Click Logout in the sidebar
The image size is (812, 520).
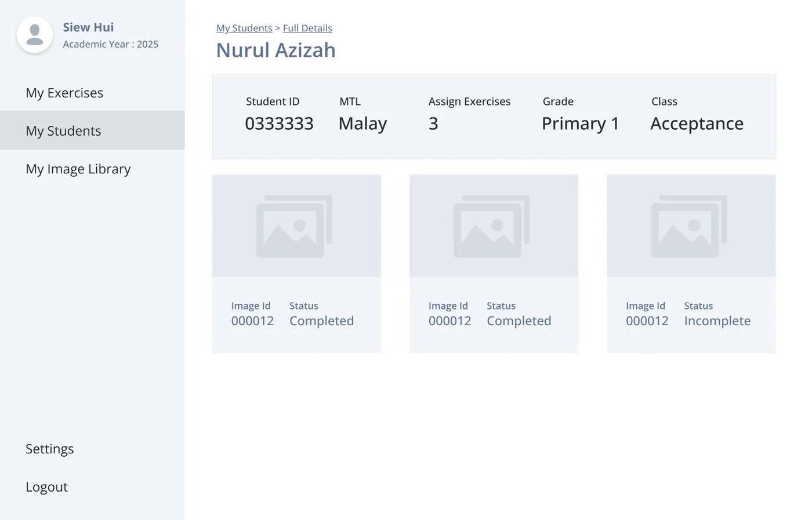[x=46, y=487]
